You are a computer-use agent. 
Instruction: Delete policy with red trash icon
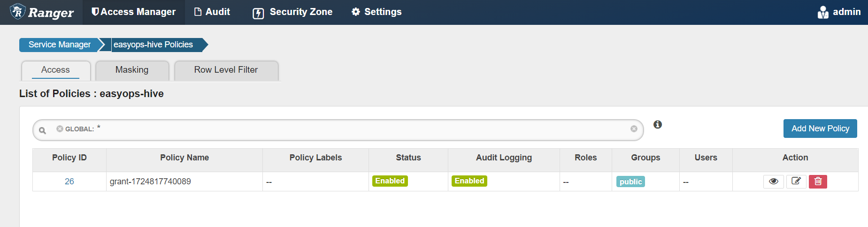tap(818, 182)
